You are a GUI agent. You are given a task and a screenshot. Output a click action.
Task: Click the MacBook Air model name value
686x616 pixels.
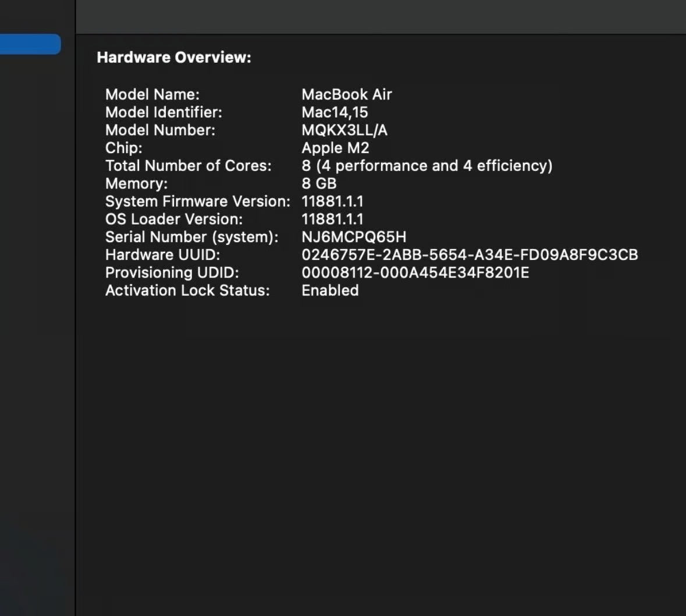click(x=347, y=94)
